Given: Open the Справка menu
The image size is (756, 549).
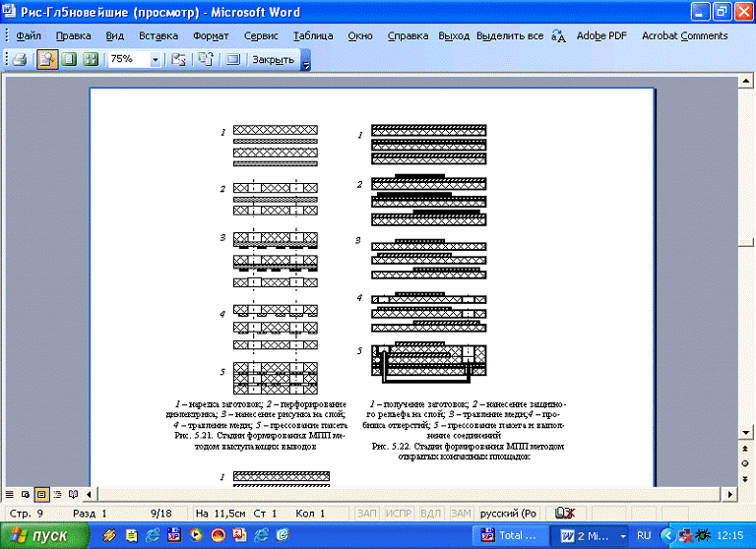Looking at the screenshot, I should [408, 35].
